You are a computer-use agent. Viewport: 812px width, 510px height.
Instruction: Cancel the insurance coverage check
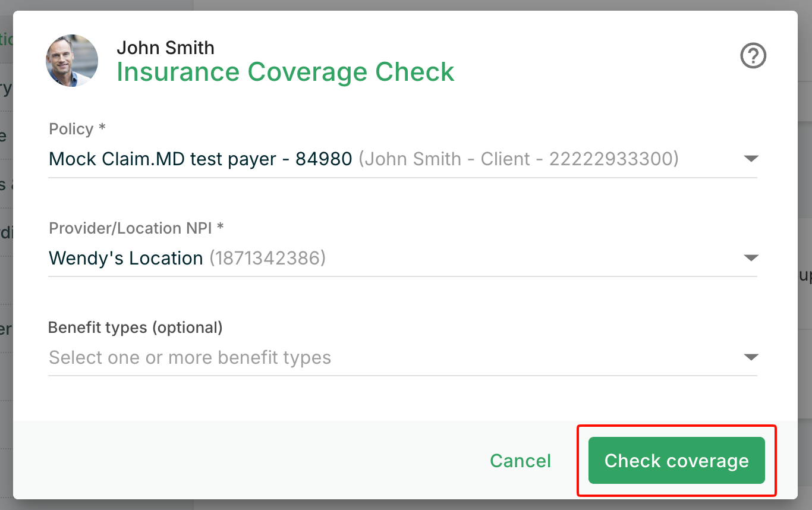click(x=520, y=461)
